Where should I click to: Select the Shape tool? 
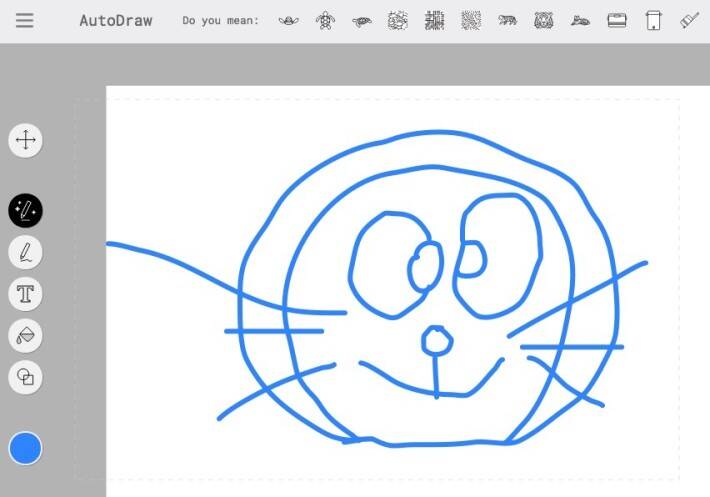25,377
